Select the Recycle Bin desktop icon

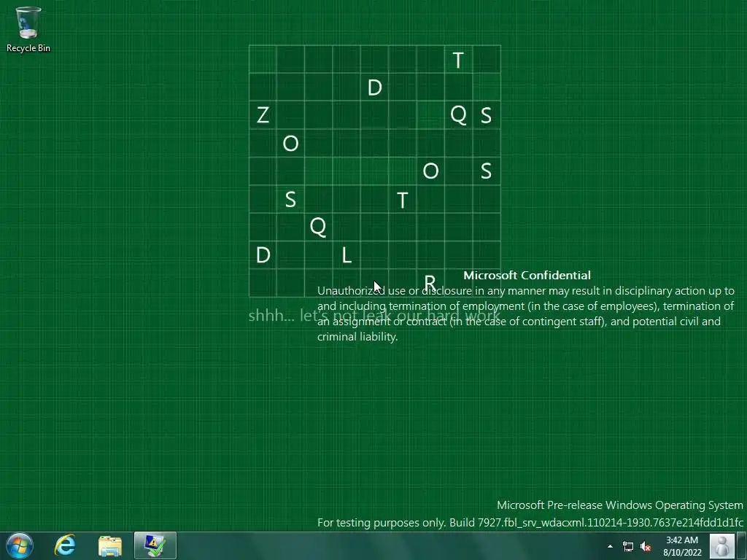[28, 29]
